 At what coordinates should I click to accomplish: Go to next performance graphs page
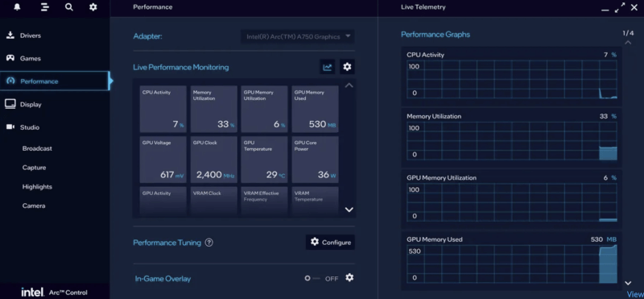(628, 283)
